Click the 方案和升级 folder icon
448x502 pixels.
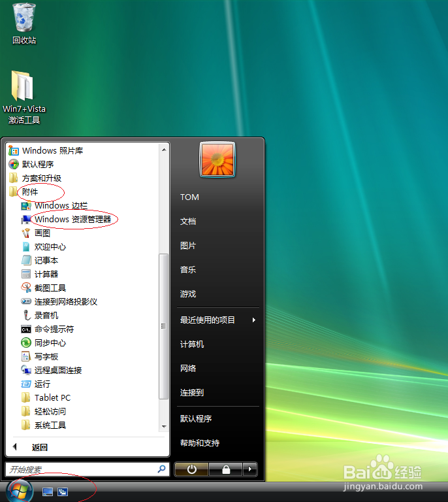pos(14,178)
